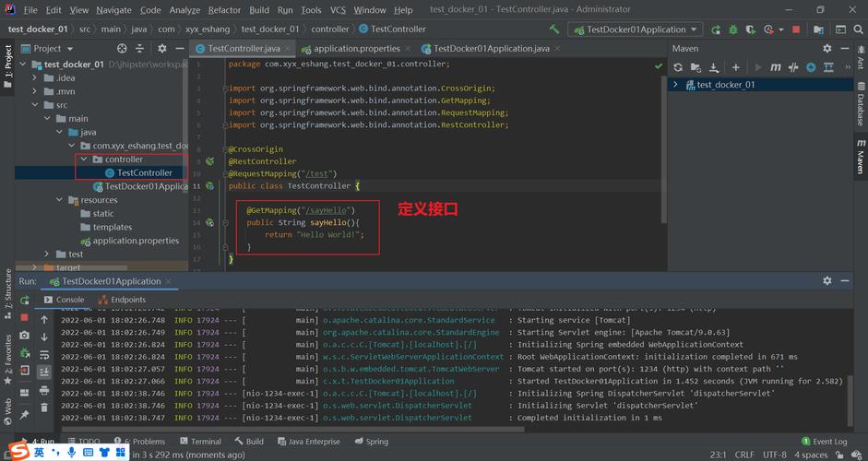Open the profiler dropdown arrow

pyautogui.click(x=780, y=30)
